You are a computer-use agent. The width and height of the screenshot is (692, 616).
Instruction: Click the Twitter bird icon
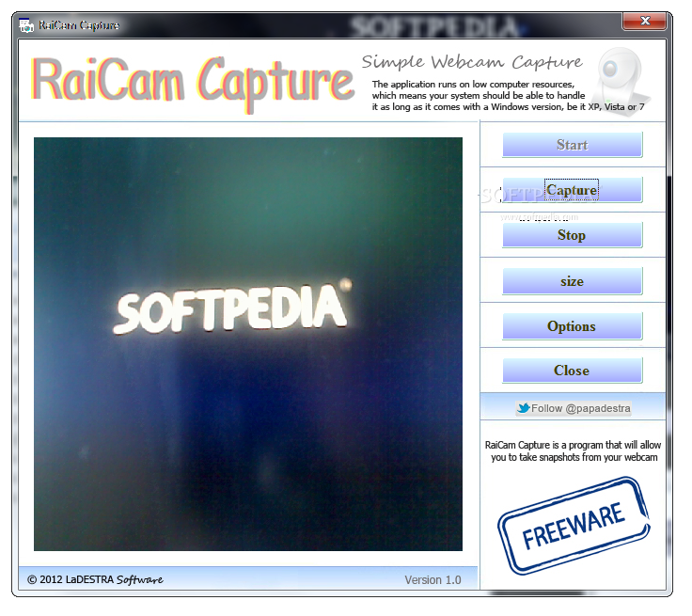pyautogui.click(x=524, y=408)
